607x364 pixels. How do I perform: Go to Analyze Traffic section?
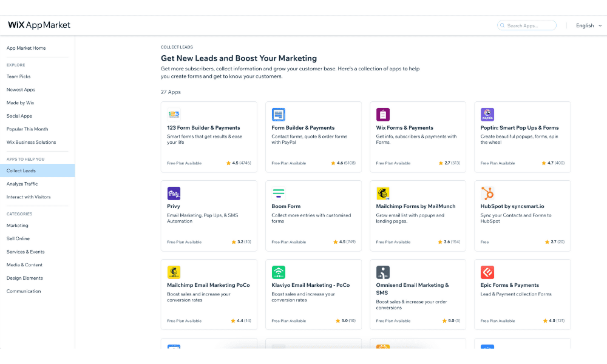coord(22,184)
